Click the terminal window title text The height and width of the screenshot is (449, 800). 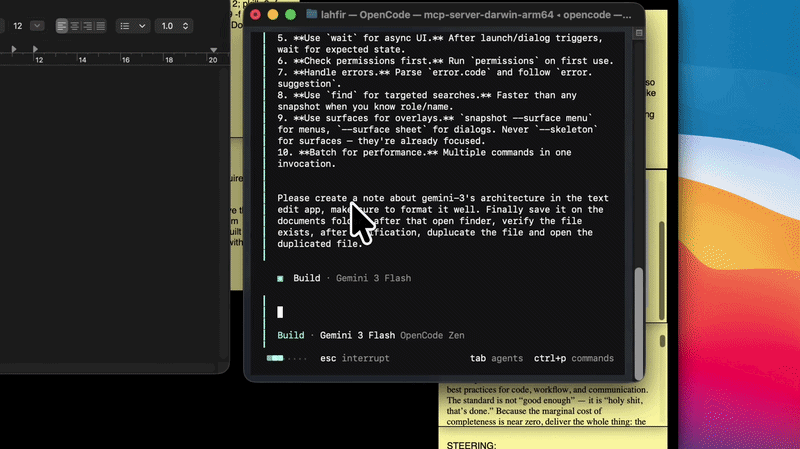click(x=476, y=15)
